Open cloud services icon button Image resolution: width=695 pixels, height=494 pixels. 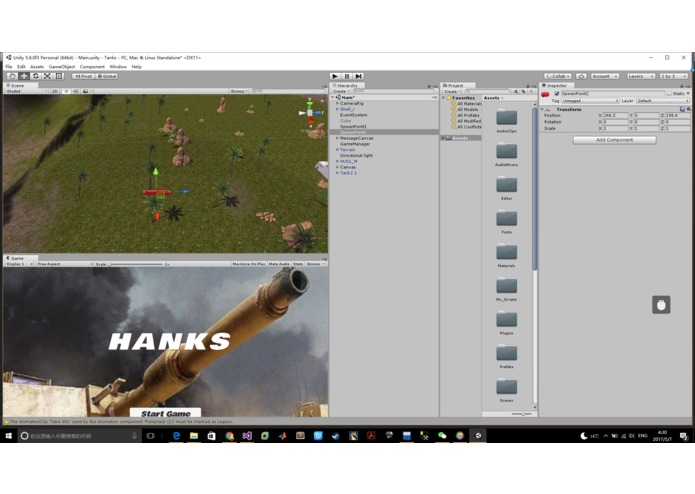581,76
